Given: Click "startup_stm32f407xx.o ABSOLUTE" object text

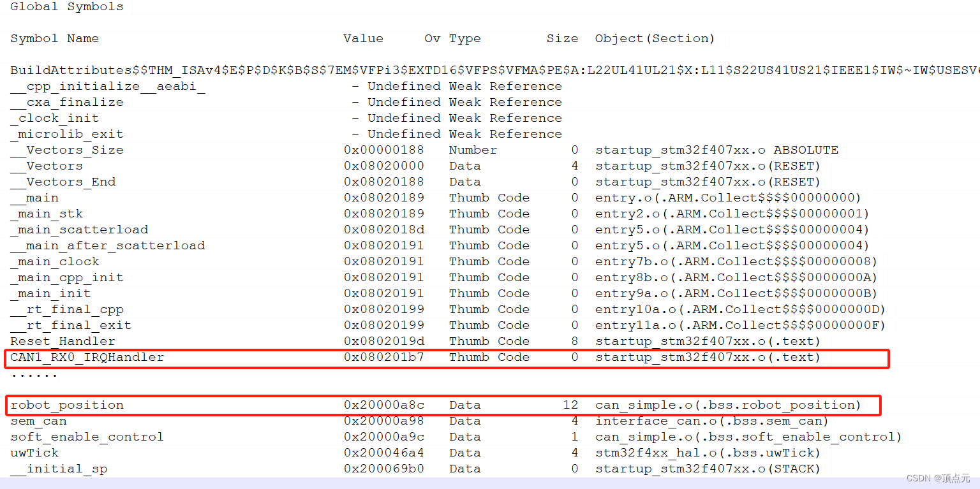Looking at the screenshot, I should (716, 150).
